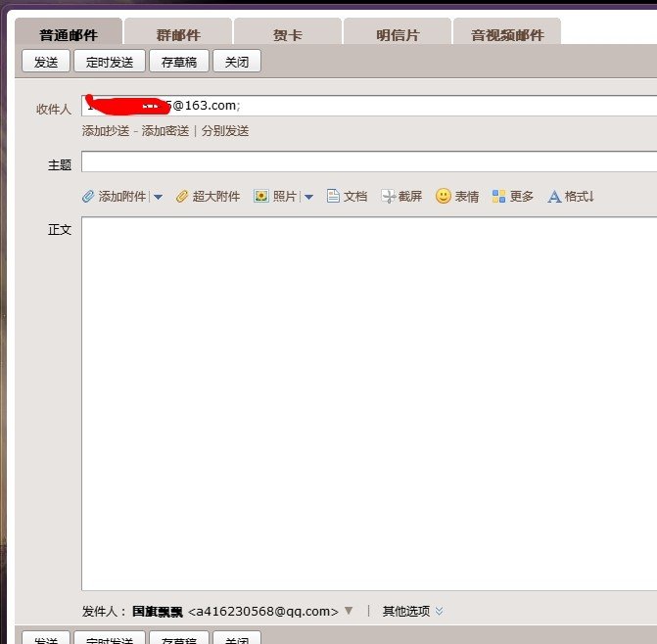Click the 照片 text link
Screen dimensions: 657x644
(285, 196)
